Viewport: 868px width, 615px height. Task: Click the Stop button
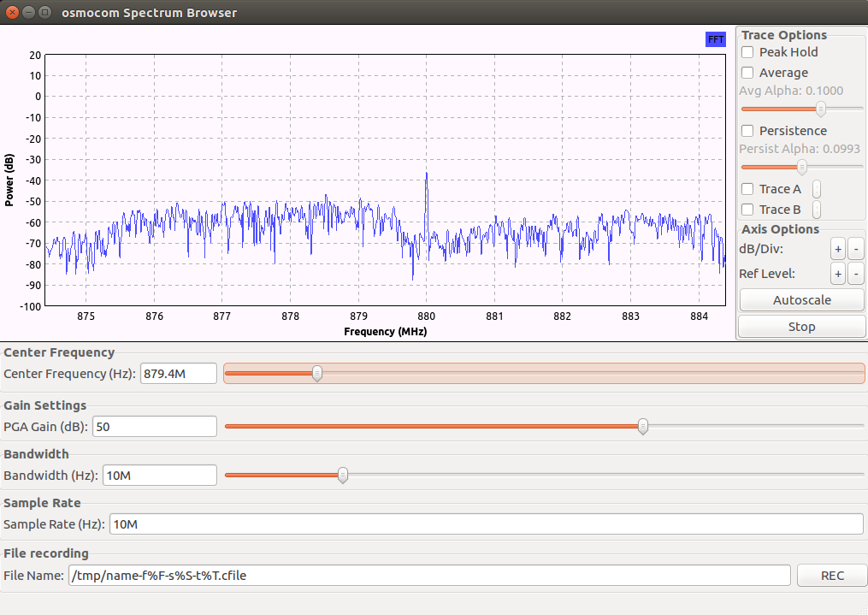point(801,327)
